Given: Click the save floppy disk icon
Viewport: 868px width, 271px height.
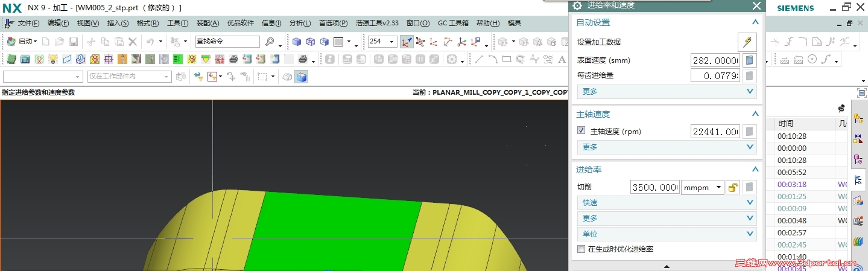Looking at the screenshot, I should pos(74,42).
